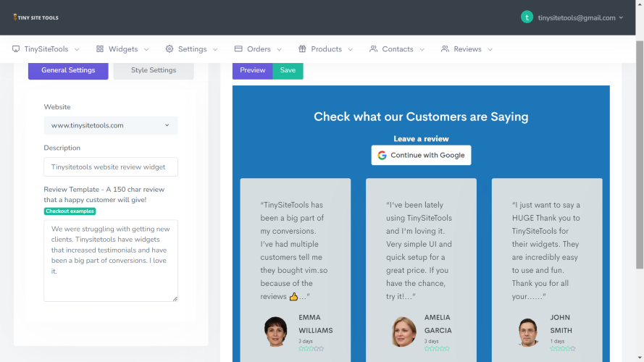
Task: Click the EMMA WILLIAMS name
Action: pyautogui.click(x=315, y=324)
